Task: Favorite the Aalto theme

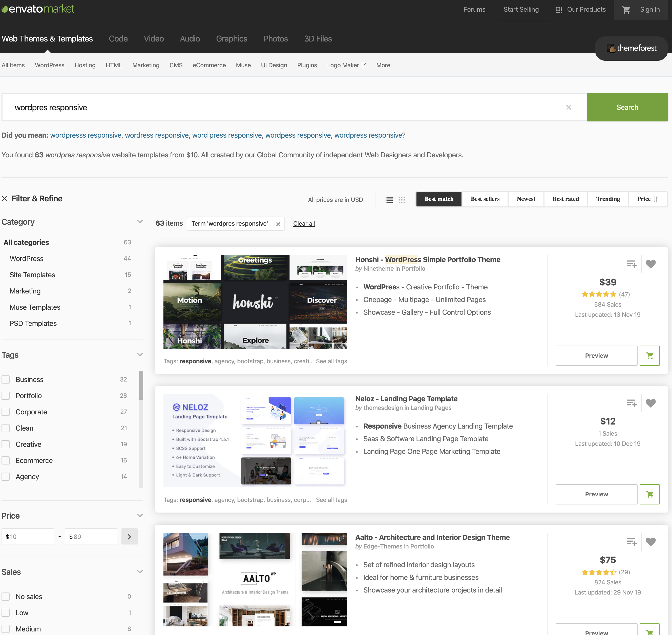Action: tap(650, 542)
